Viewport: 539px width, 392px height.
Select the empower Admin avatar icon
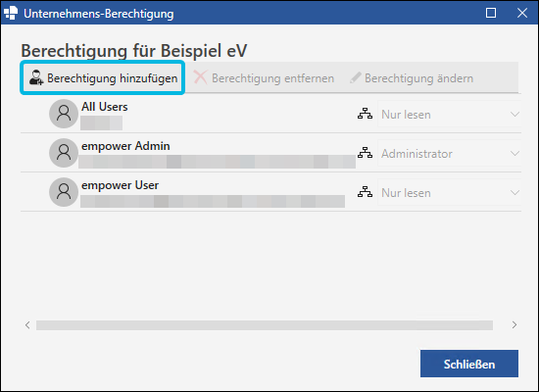tap(64, 153)
